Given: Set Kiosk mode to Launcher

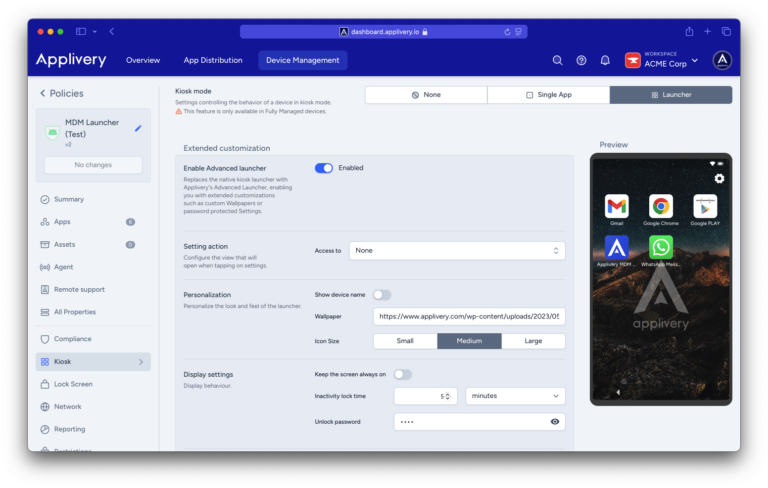Looking at the screenshot, I should coord(671,95).
